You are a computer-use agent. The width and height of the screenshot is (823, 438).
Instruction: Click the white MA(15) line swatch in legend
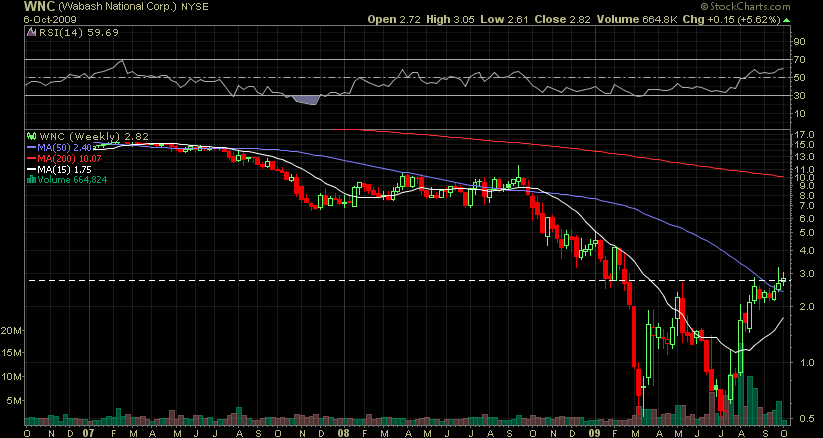(31, 169)
